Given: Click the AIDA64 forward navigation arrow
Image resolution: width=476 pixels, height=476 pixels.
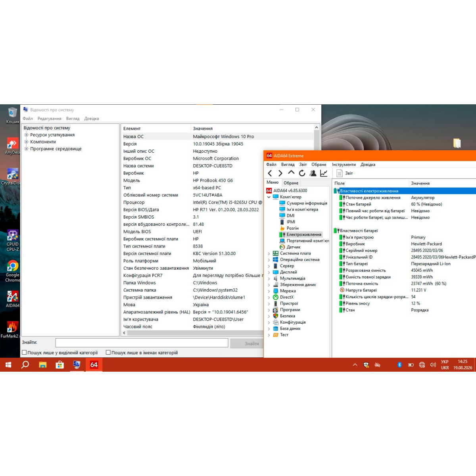Looking at the screenshot, I should 280,173.
